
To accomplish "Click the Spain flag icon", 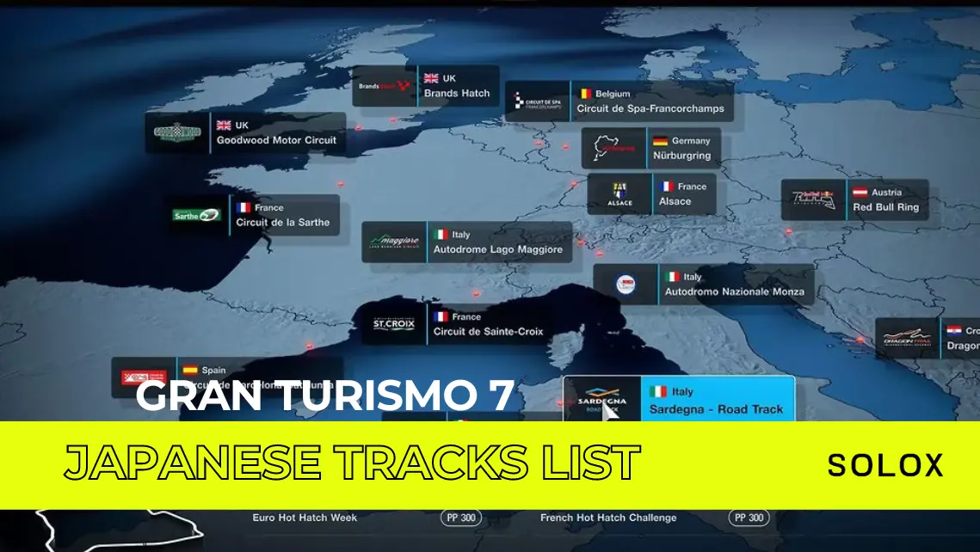I will (x=191, y=370).
